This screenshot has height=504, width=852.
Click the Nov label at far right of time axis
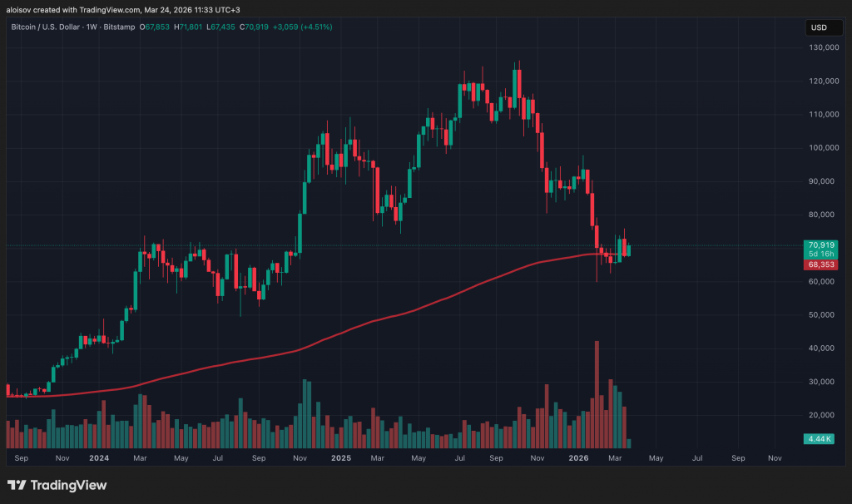click(775, 457)
